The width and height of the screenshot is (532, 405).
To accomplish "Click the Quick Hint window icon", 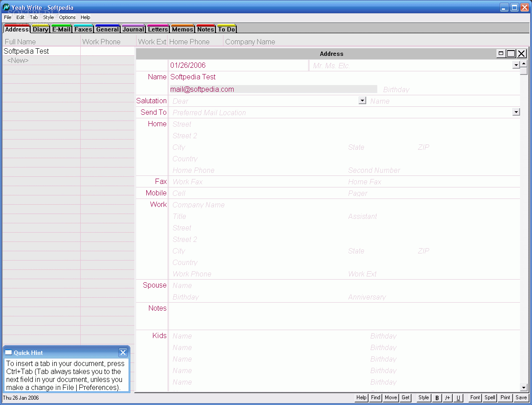I will pos(8,353).
